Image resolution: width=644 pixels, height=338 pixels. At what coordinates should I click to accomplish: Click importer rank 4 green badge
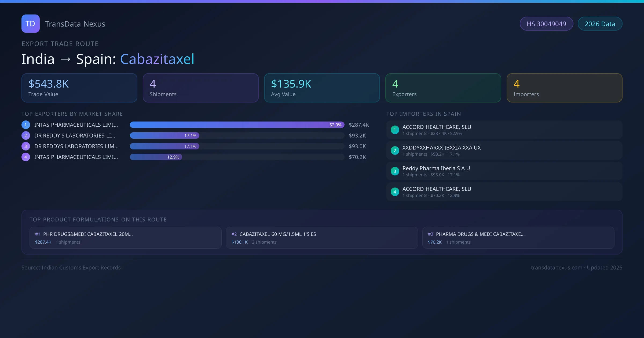pyautogui.click(x=395, y=192)
